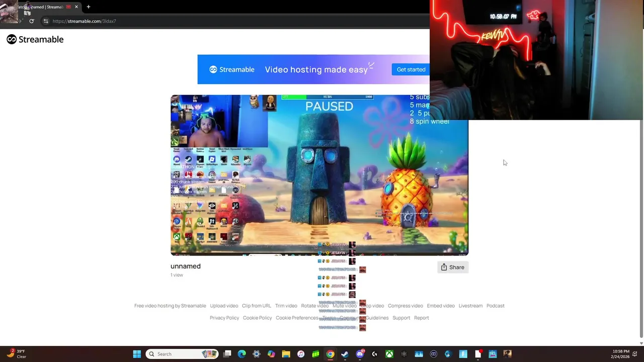Open the weather widget showing 39°F Clear
Image resolution: width=644 pixels, height=362 pixels.
16,354
